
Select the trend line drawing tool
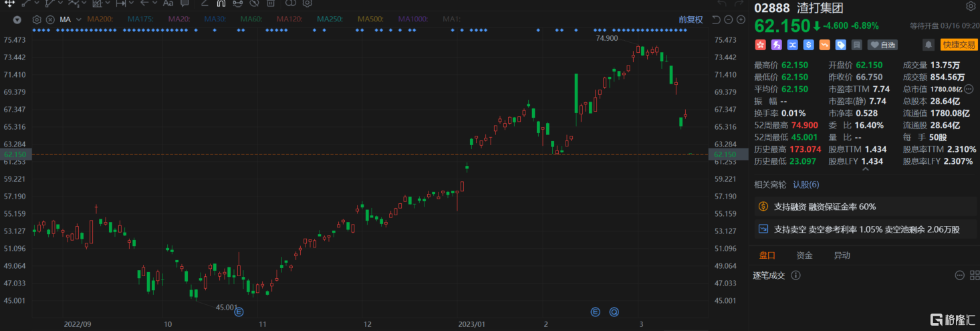tap(26, 3)
